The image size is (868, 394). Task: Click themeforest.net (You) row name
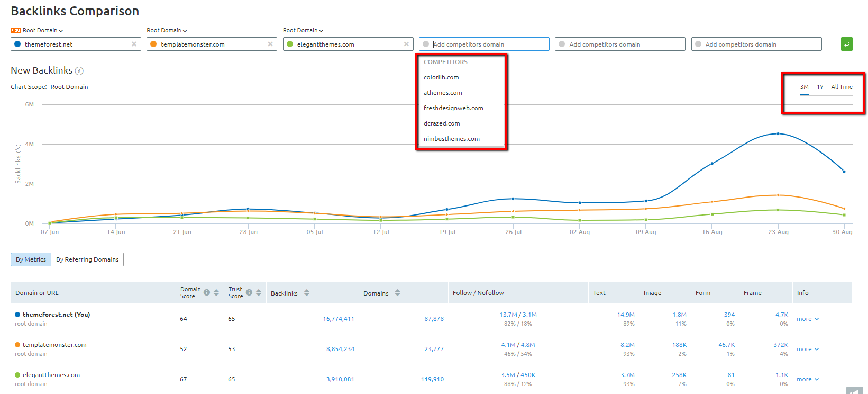point(56,315)
